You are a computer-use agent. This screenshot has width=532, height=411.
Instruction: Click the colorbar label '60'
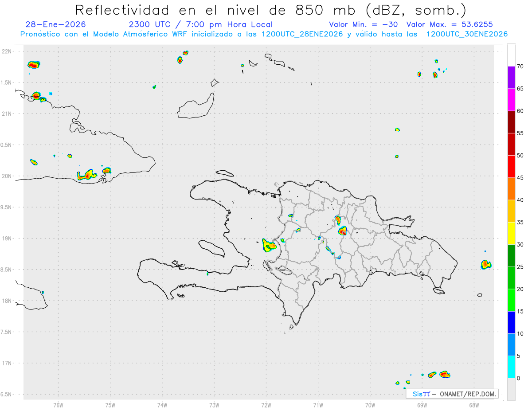click(x=520, y=111)
